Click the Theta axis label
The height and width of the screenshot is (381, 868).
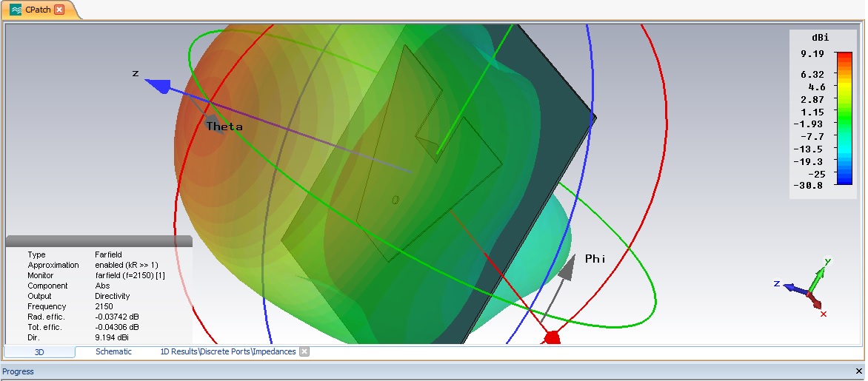click(x=224, y=127)
